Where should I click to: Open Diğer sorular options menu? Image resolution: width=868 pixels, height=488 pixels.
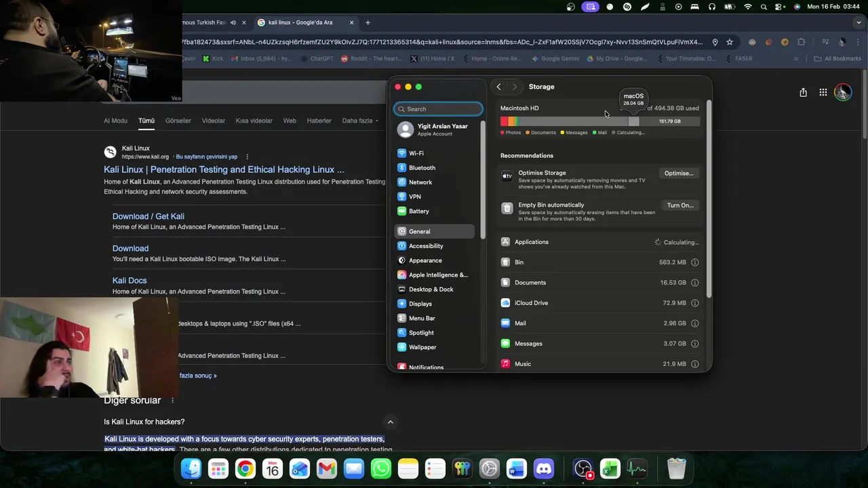(172, 401)
